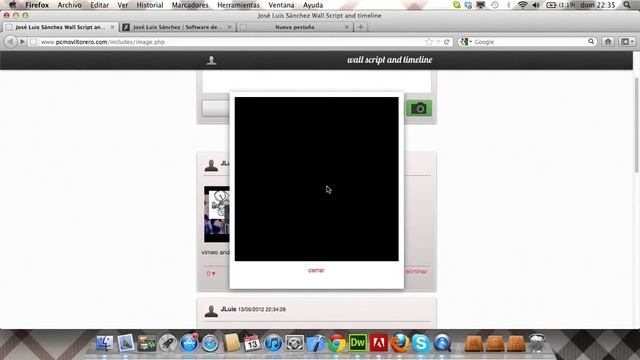This screenshot has width=640, height=360.
Task: Open Xcode from the dock
Action: pos(316,343)
